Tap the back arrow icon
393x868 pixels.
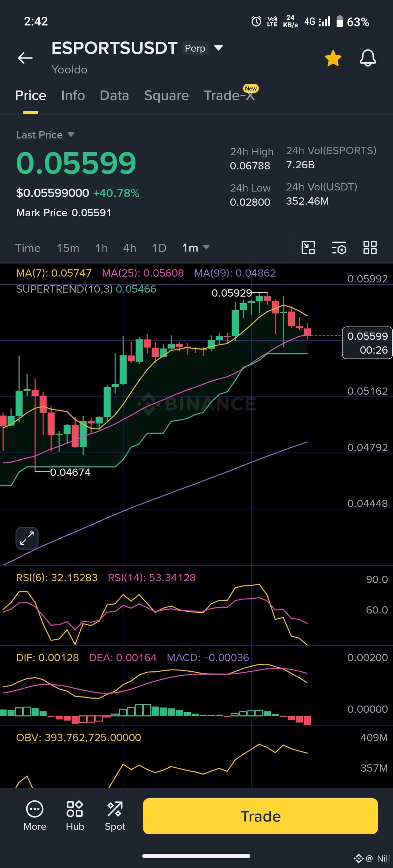[25, 58]
